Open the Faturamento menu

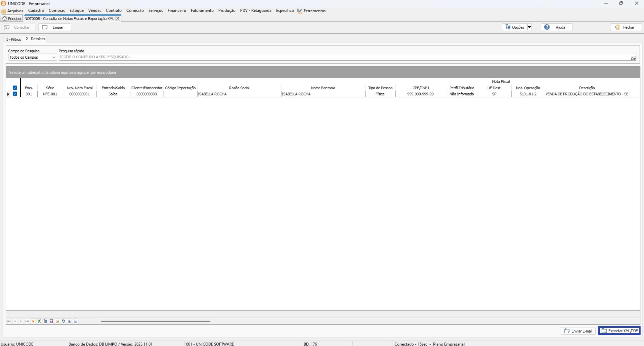[x=202, y=10]
